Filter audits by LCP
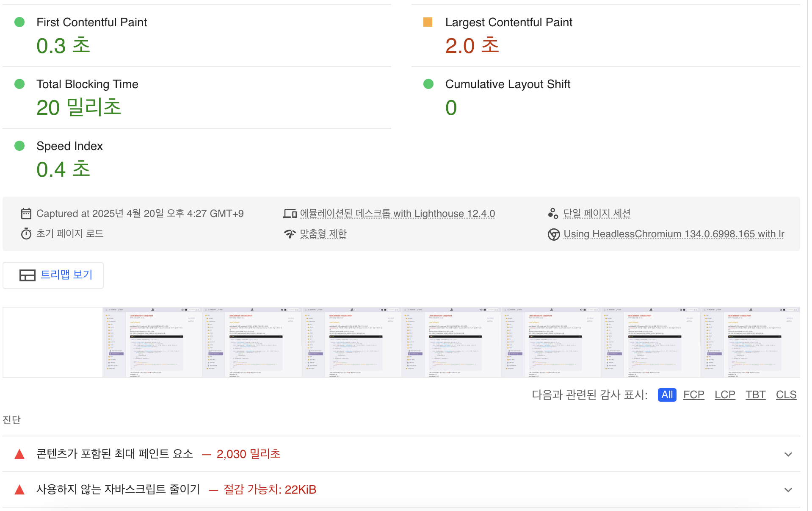 tap(725, 395)
